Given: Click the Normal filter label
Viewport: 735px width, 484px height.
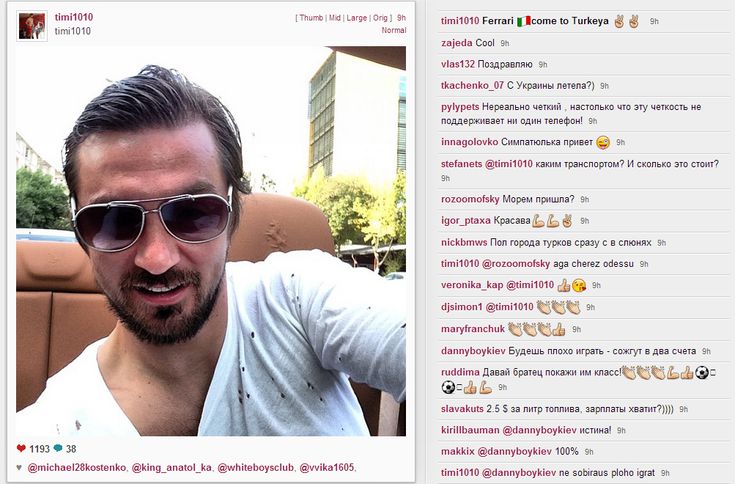Looking at the screenshot, I should [x=394, y=30].
